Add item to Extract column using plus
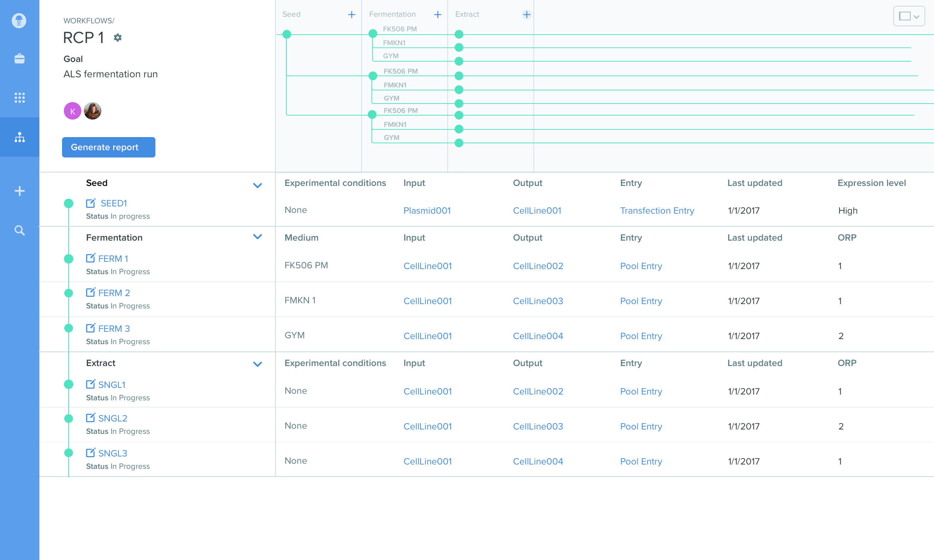934x560 pixels. tap(526, 15)
